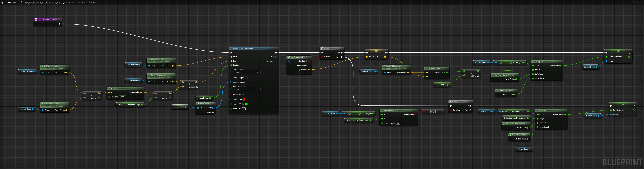Viewport: 644px width, 169px height.
Task: Click the Actors to Ignore array pin
Action: click(x=231, y=82)
